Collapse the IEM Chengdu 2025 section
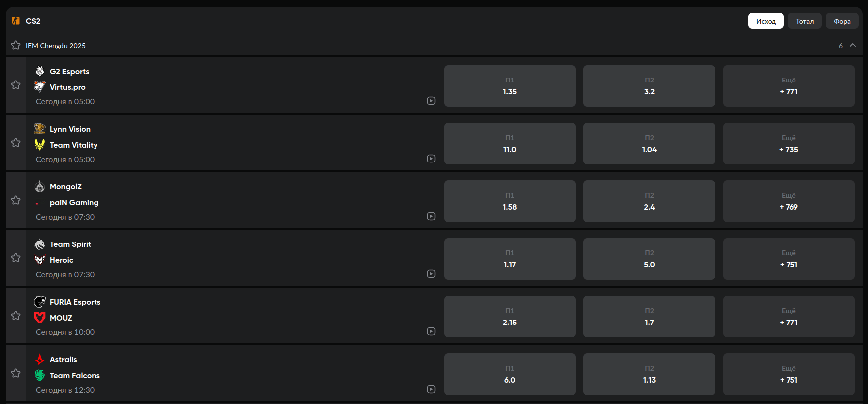The width and height of the screenshot is (868, 404). tap(853, 45)
